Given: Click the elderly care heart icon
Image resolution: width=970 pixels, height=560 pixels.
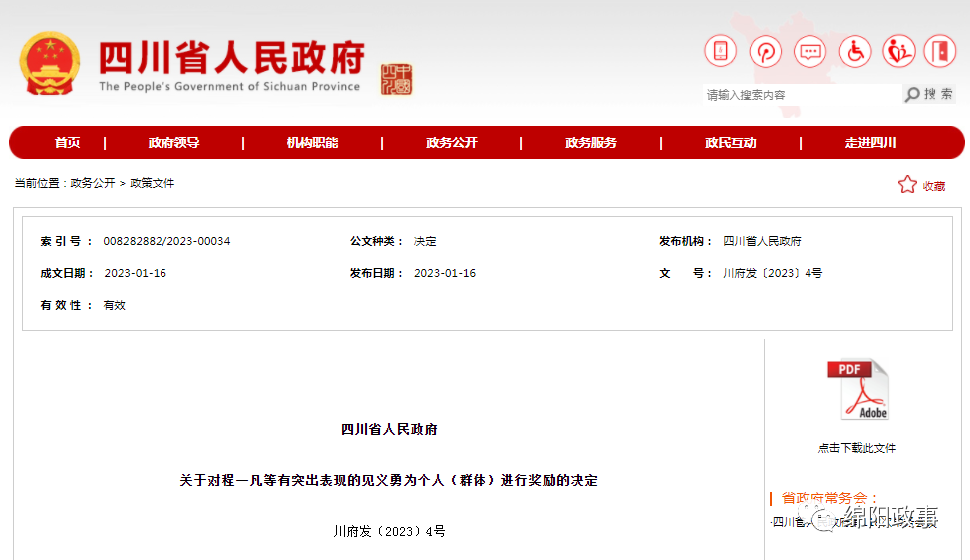Looking at the screenshot, I should point(899,51).
